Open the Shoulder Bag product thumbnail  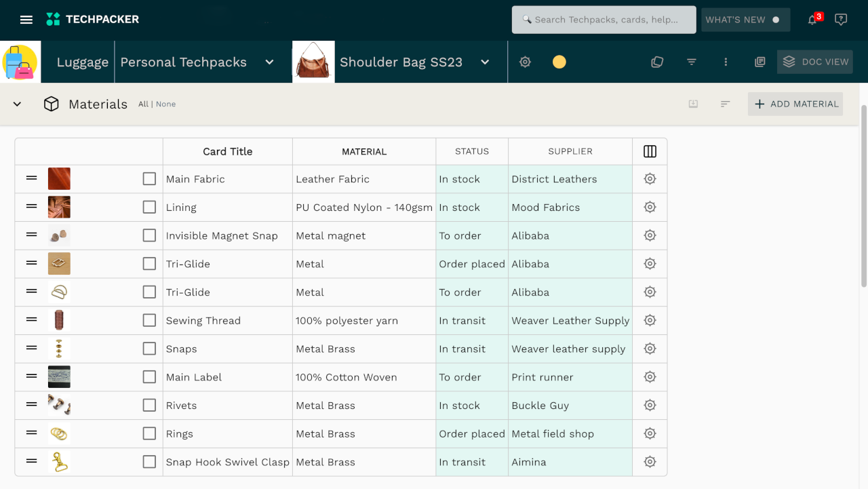(x=313, y=62)
